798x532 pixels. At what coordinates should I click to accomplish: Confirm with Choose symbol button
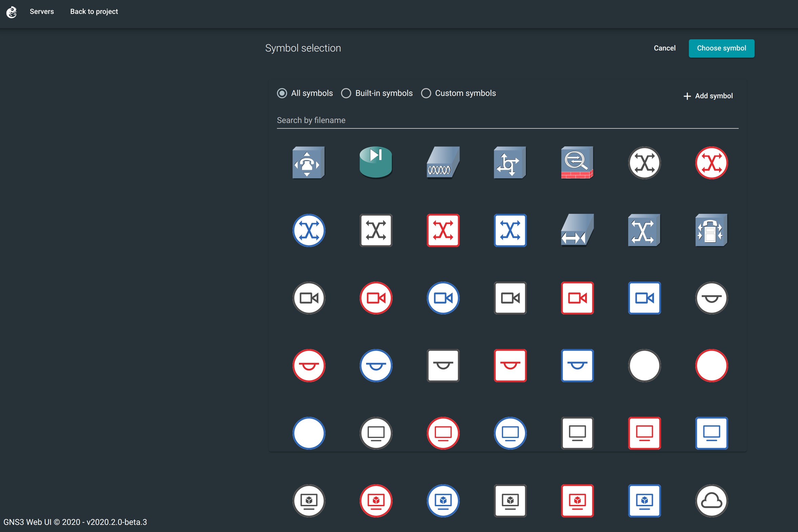click(721, 48)
